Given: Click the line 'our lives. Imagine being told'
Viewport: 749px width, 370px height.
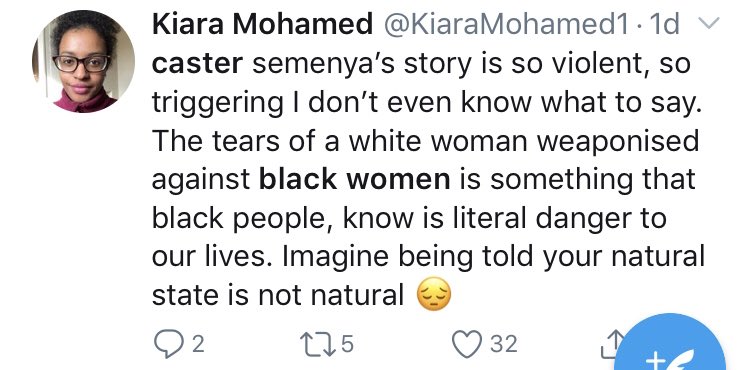Looking at the screenshot, I should point(428,257).
